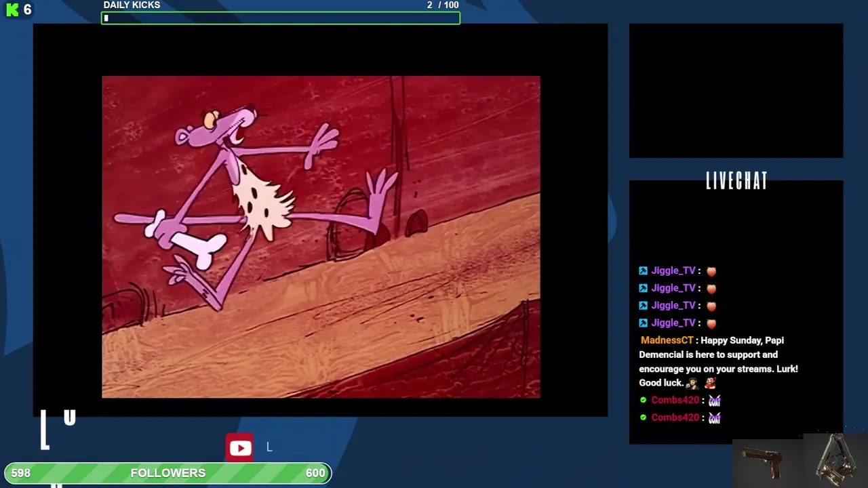
Task: Click the black webcam box above Livechat
Action: [736, 91]
